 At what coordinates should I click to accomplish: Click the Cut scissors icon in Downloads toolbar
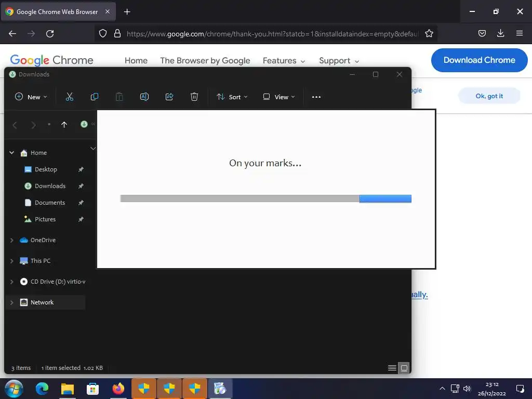70,97
